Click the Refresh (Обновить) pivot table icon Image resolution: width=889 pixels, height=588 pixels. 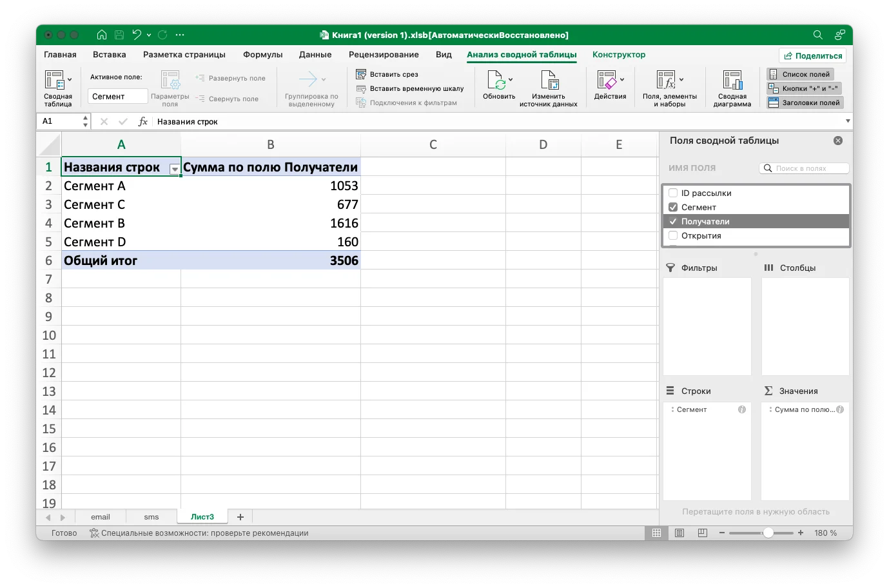pos(496,81)
